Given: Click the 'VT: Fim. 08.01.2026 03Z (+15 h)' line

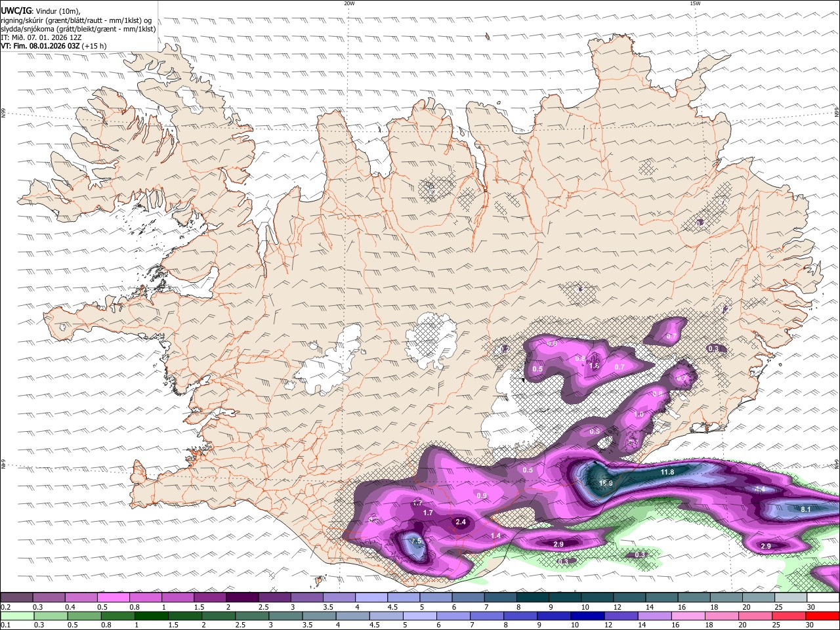Looking at the screenshot, I should pos(54,46).
